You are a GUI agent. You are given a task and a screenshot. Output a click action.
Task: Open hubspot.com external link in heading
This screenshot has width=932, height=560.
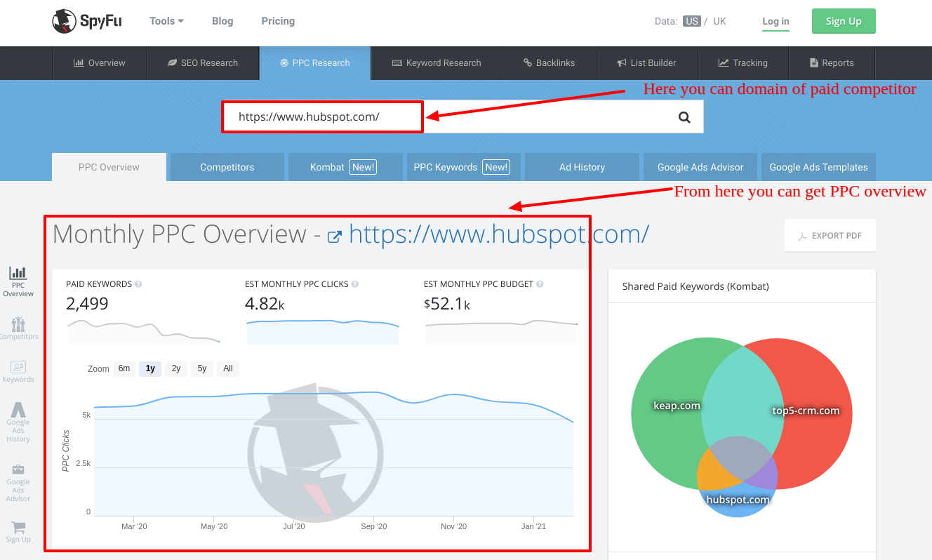[x=499, y=234]
